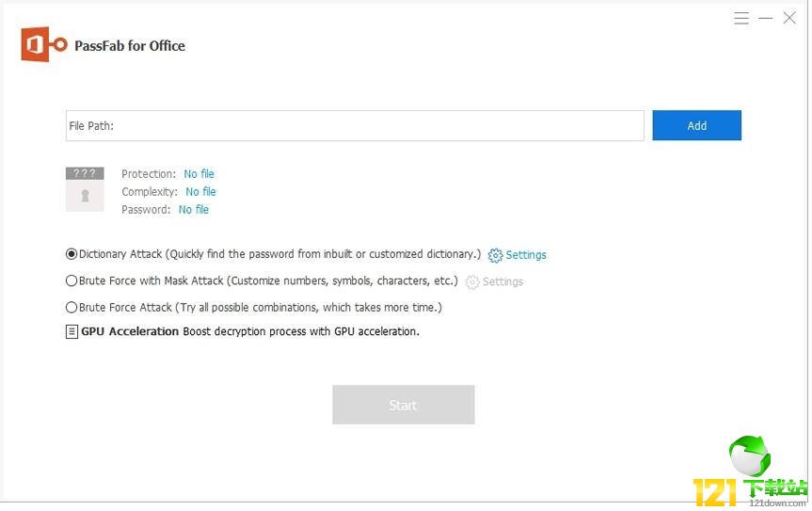This screenshot has width=812, height=511.
Task: Open Dictionary Attack Settings link
Action: point(526,255)
